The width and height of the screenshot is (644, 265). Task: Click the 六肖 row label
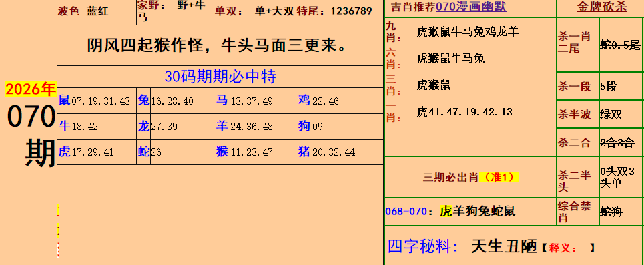click(x=394, y=58)
